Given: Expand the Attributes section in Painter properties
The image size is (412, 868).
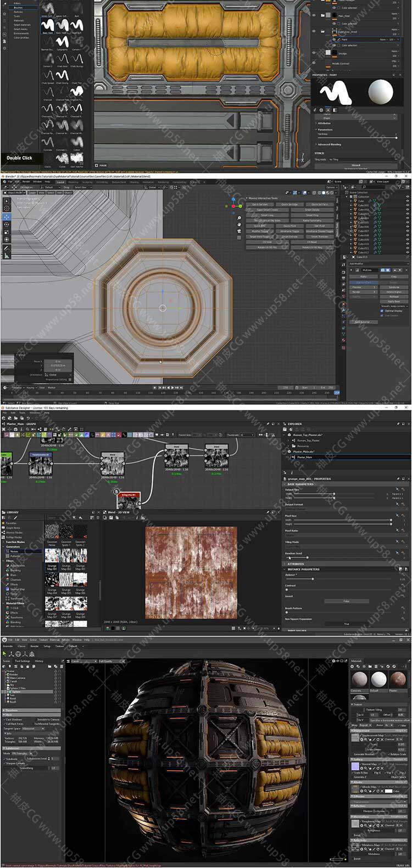Looking at the screenshot, I should tap(324, 123).
